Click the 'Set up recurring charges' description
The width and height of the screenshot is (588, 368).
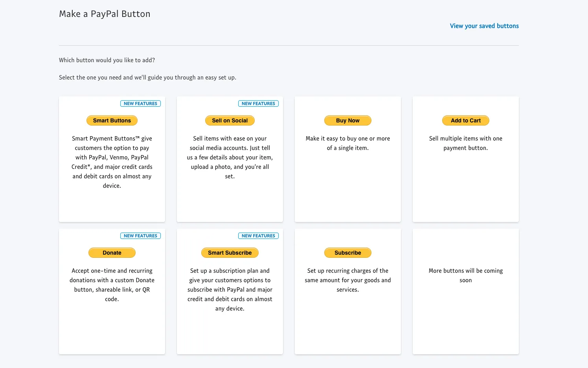[348, 280]
